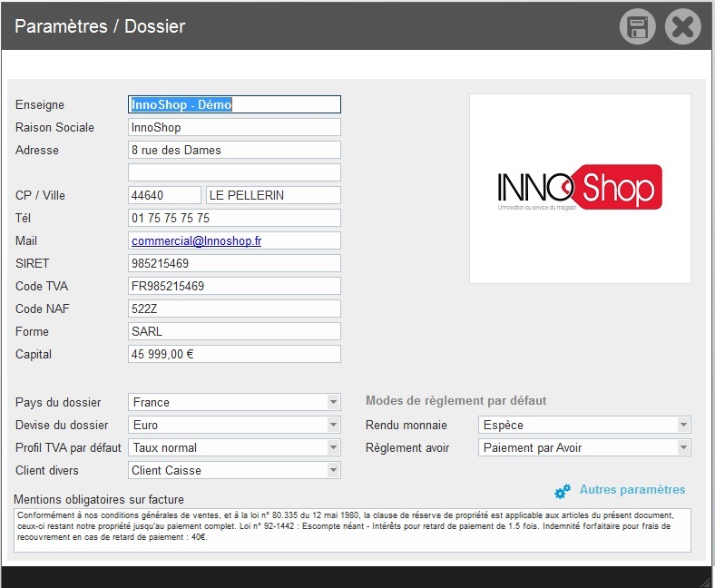The width and height of the screenshot is (715, 588).
Task: Open the Devise du dossier dropdown
Action: (234, 426)
